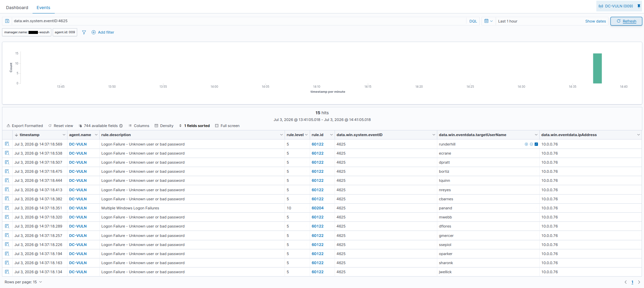Click the Add filter plus icon
Image resolution: width=644 pixels, height=288 pixels.
(94, 32)
